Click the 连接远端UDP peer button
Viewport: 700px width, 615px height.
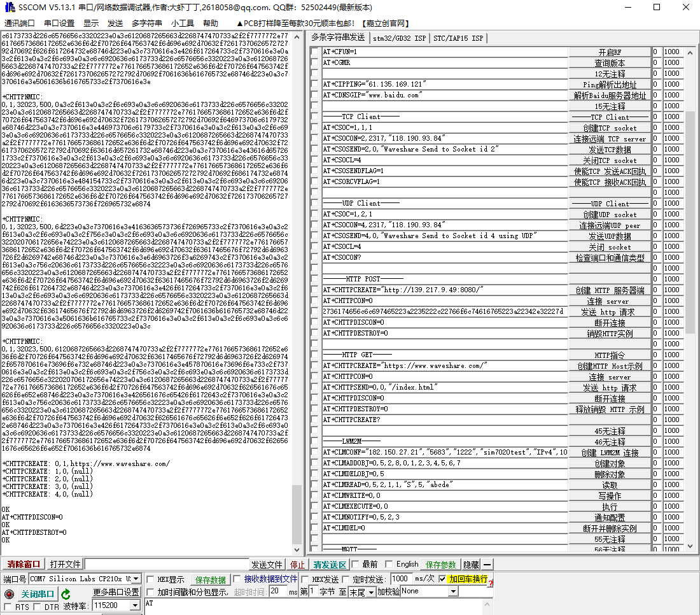[x=610, y=225]
